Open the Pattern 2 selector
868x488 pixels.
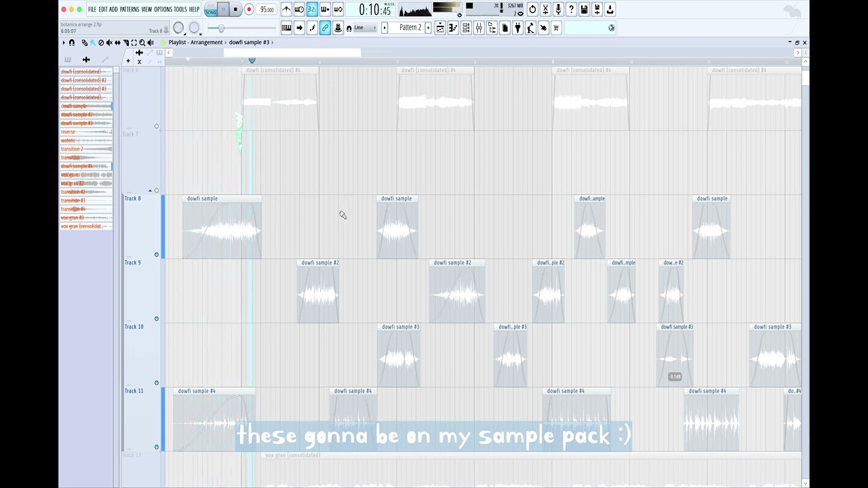[410, 28]
